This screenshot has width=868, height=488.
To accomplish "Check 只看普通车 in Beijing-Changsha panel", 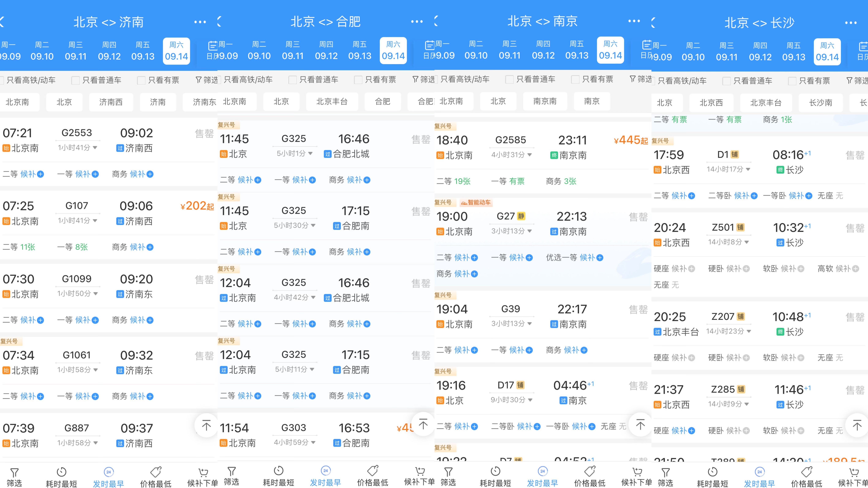I will pyautogui.click(x=726, y=81).
